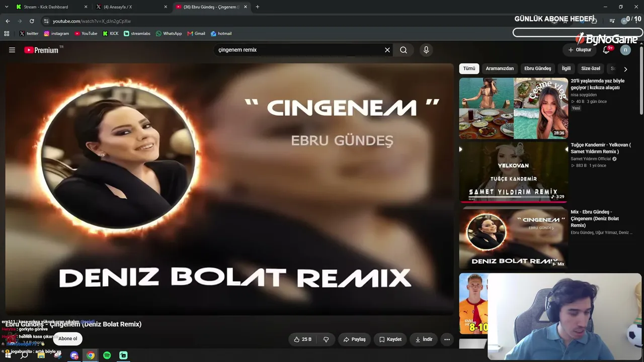This screenshot has height=362, width=644.
Task: Run search with the magnifier button
Action: point(404,50)
